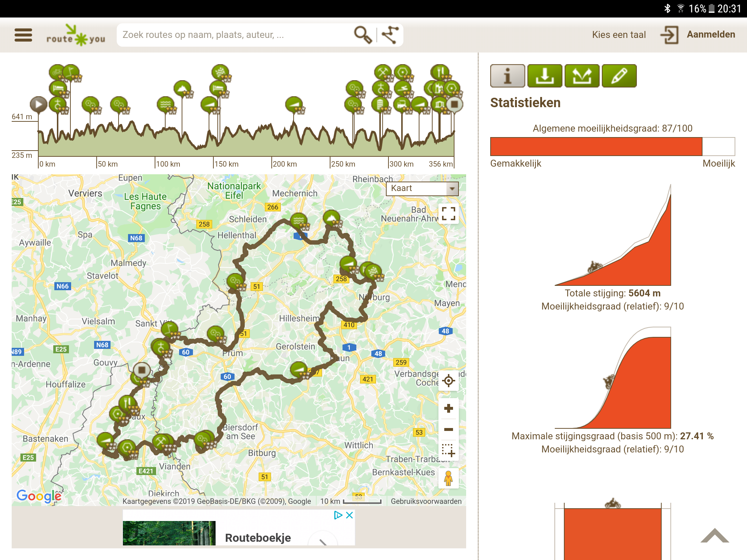Open the edit pencil tab
This screenshot has width=747, height=560.
[619, 76]
